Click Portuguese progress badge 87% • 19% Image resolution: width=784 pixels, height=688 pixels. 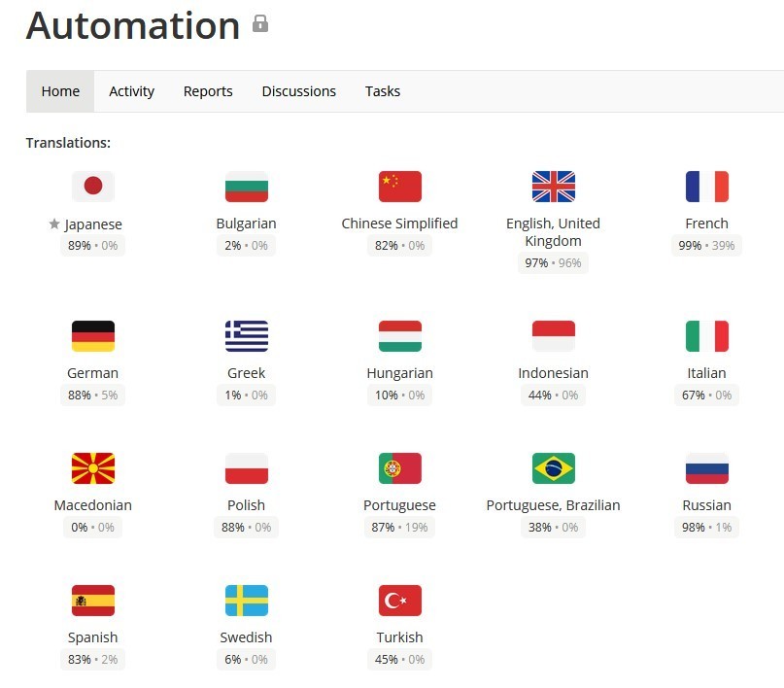coord(399,527)
